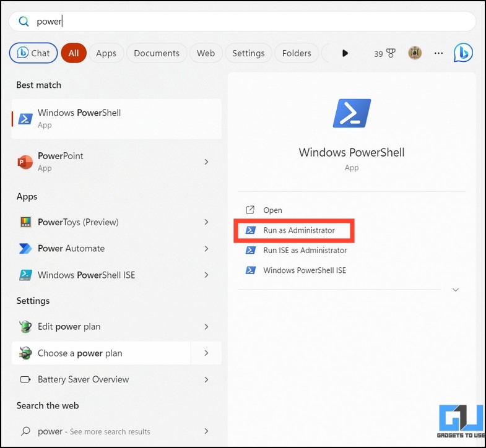Click the Run ISE as Administrator icon
Screen dimensions: 486x448
(251, 250)
